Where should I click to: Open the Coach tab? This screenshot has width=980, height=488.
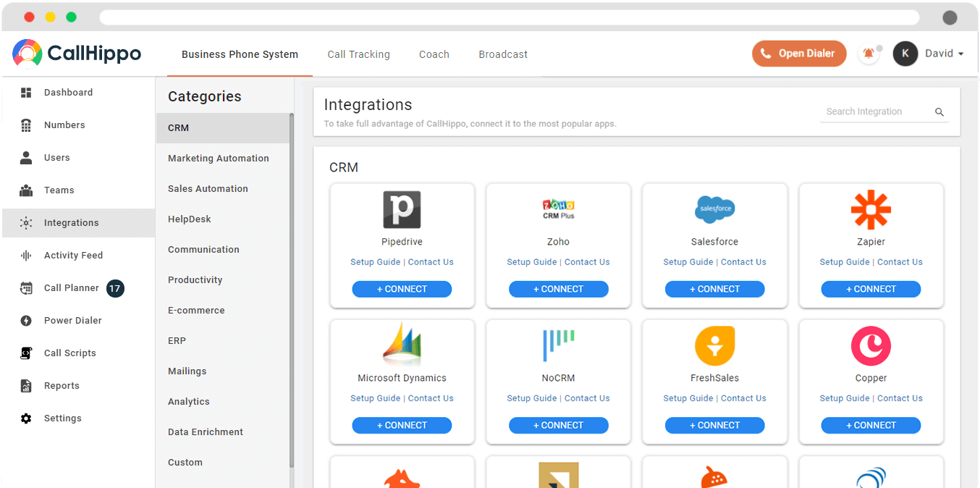point(434,54)
